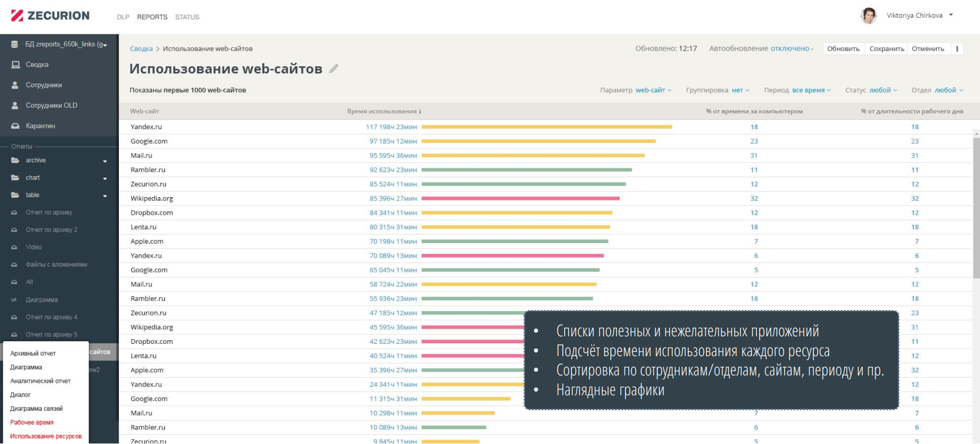980x444 pixels.
Task: Click the Zecurion logo
Action: point(50,16)
